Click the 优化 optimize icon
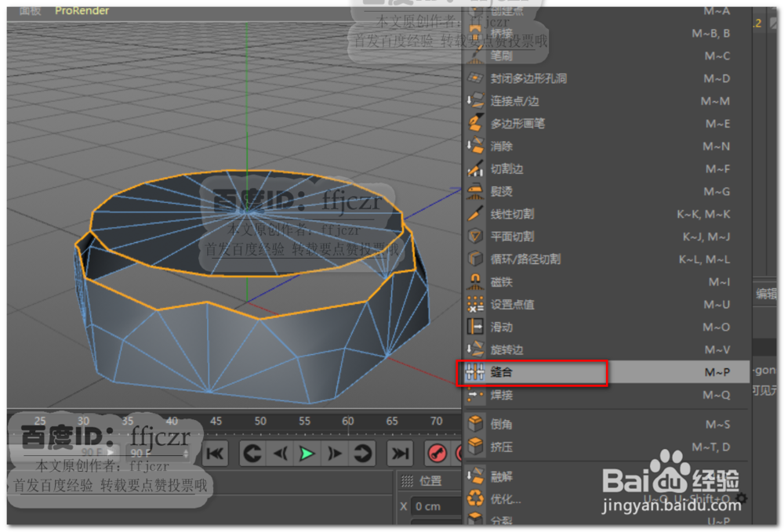 click(x=475, y=498)
